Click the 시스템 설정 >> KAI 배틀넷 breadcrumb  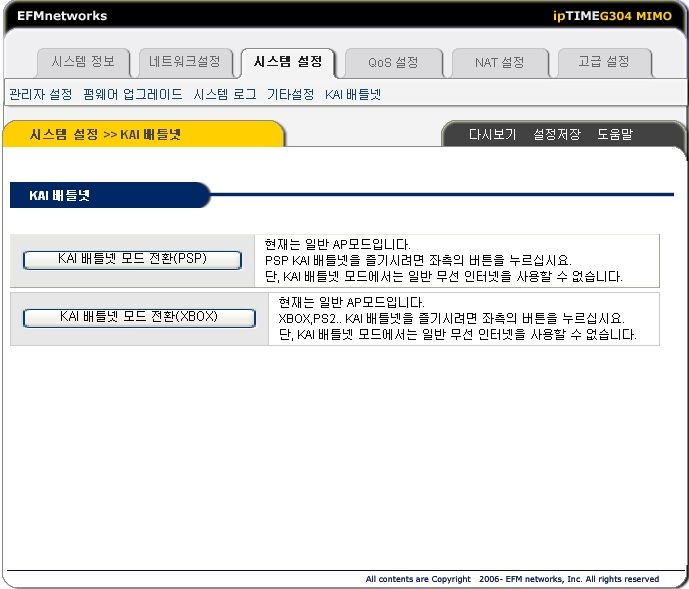click(105, 134)
